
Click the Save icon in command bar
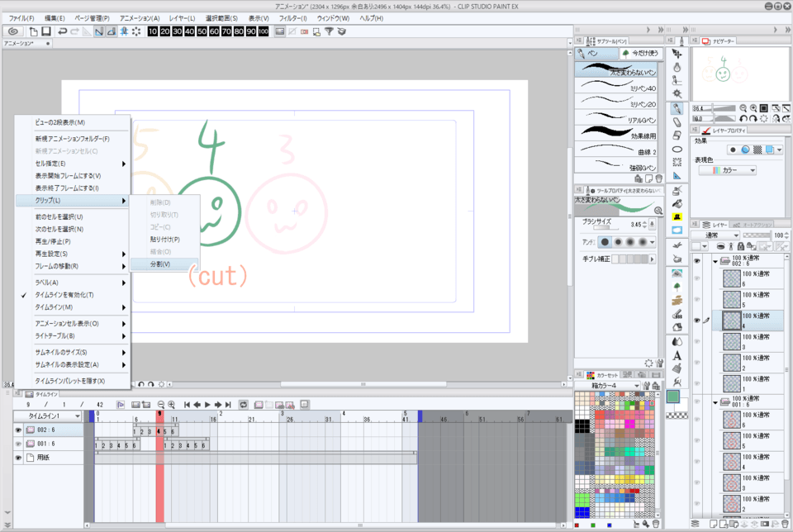coord(46,31)
